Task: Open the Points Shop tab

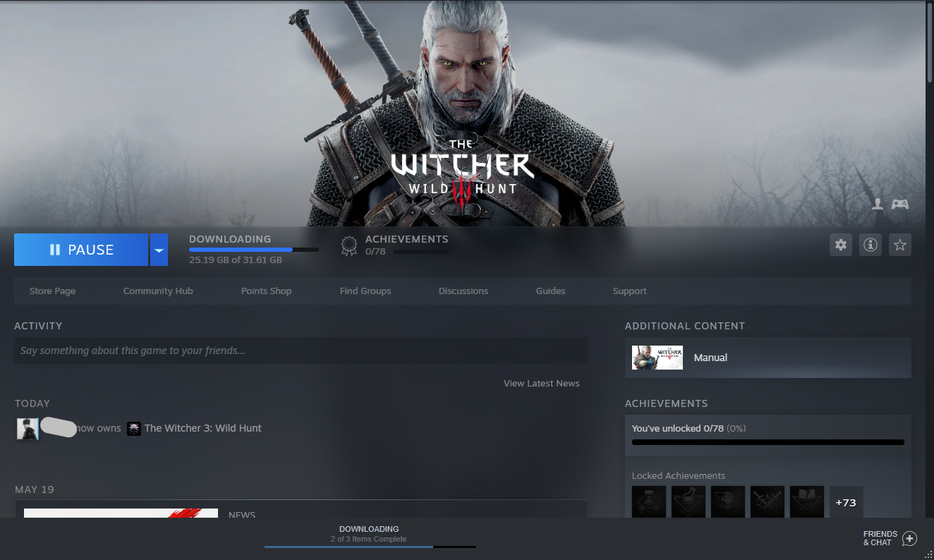Action: [266, 291]
